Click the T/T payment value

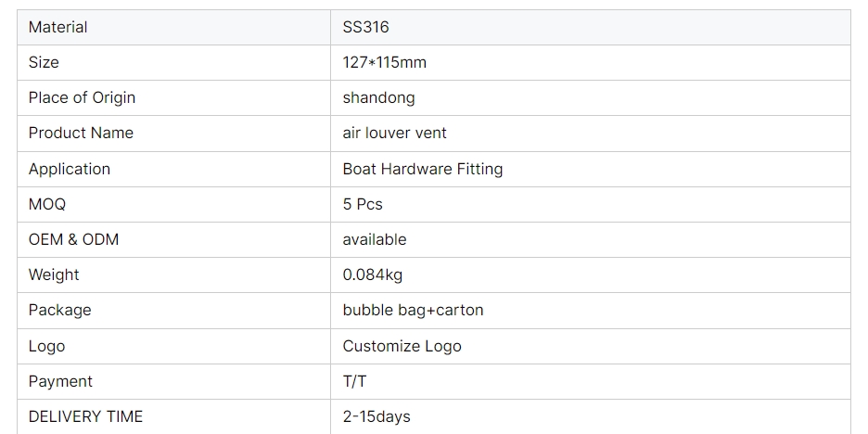click(x=354, y=381)
